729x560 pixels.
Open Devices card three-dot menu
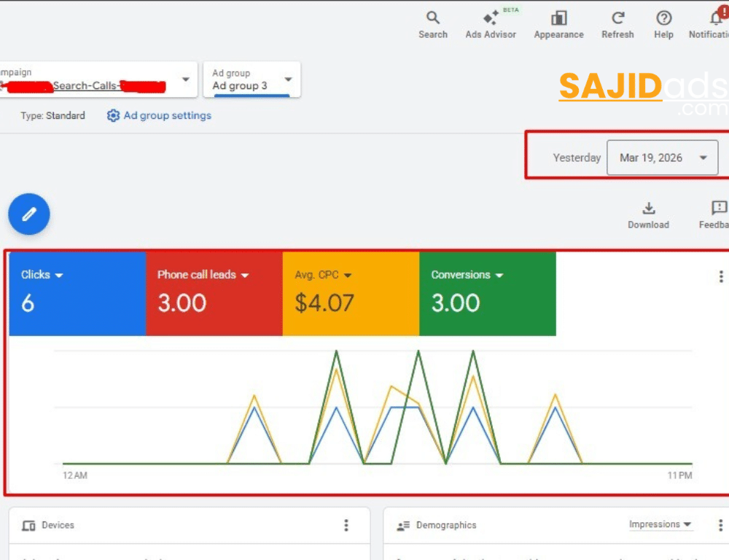click(x=346, y=525)
